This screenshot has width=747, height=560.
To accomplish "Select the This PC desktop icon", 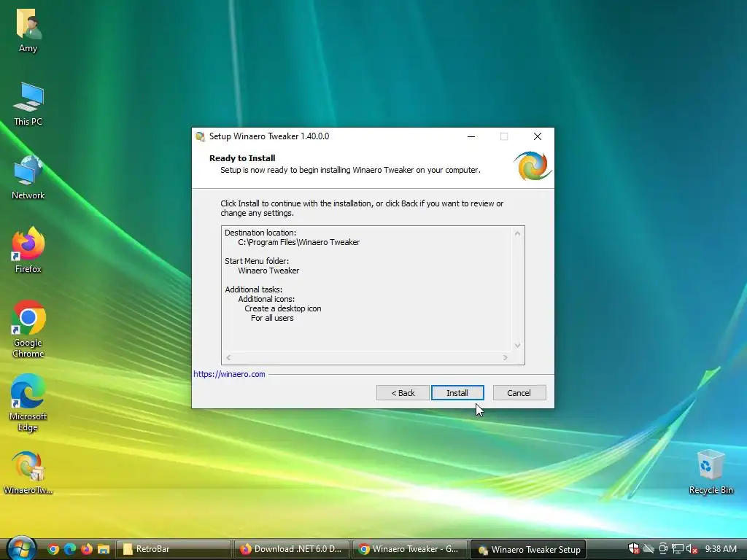I will pyautogui.click(x=28, y=104).
